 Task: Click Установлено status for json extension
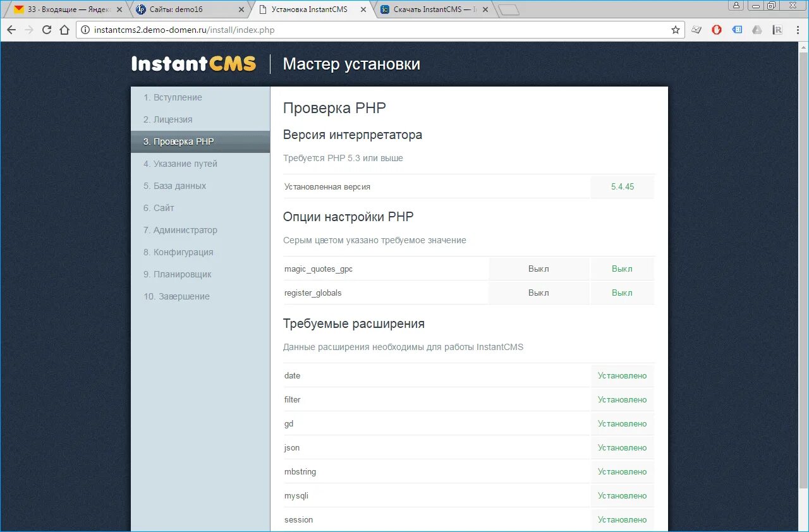pyautogui.click(x=623, y=447)
